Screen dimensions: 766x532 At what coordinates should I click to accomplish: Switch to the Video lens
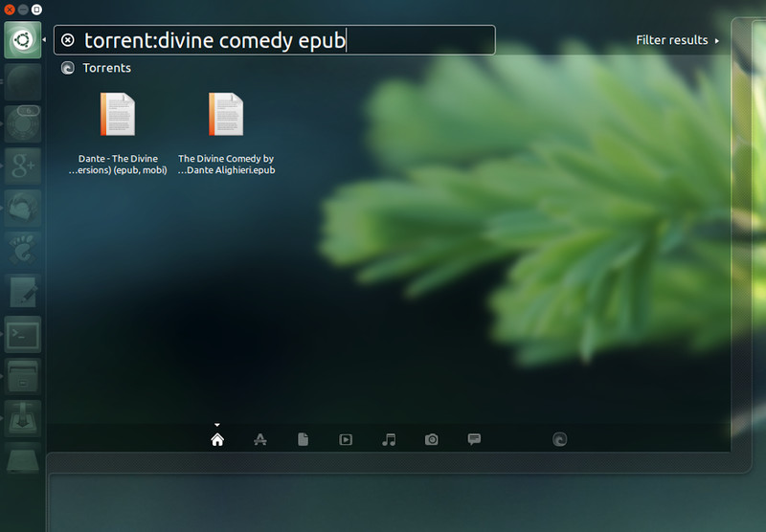(x=346, y=440)
